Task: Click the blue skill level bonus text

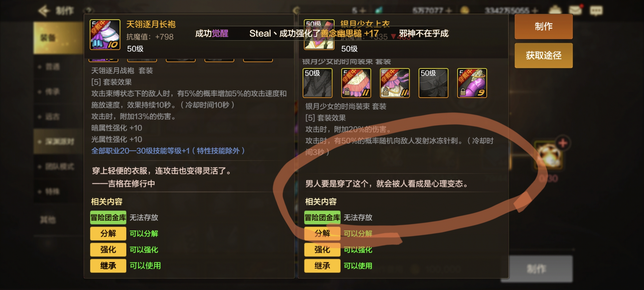Action: coord(168,151)
